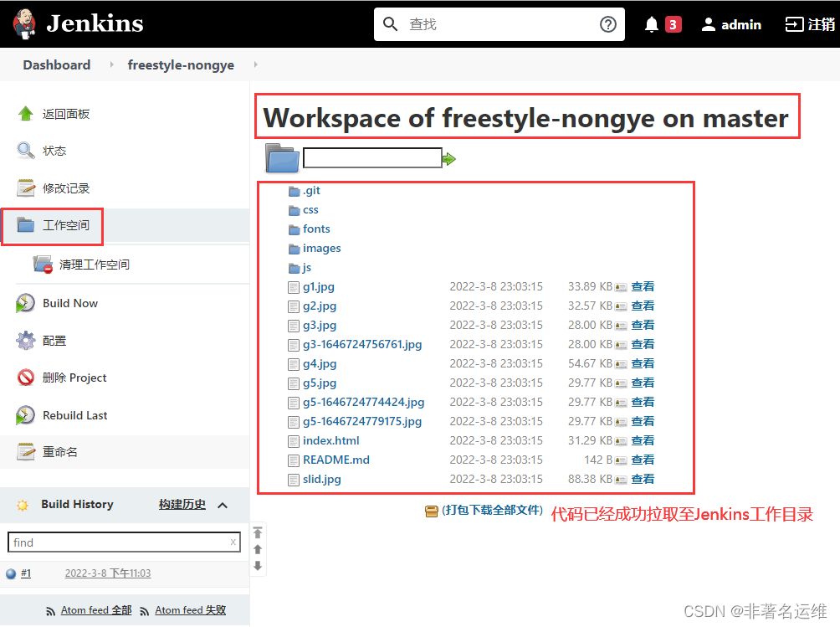Click the view icon in g4.jpg row

[621, 364]
